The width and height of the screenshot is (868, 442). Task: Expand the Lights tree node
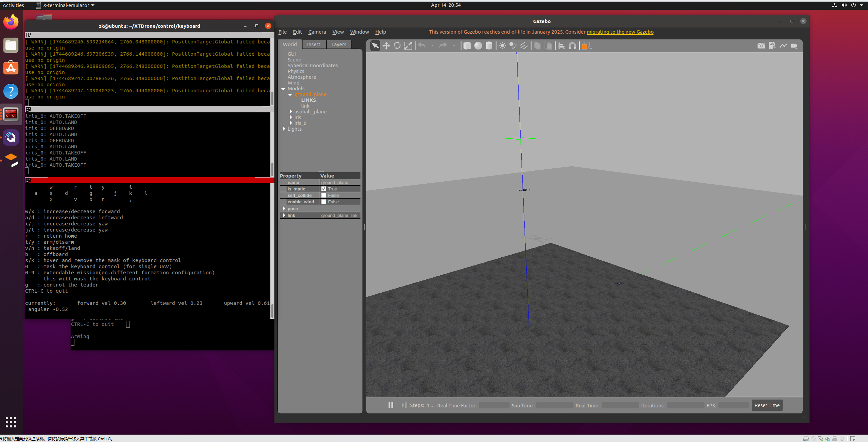pos(284,129)
